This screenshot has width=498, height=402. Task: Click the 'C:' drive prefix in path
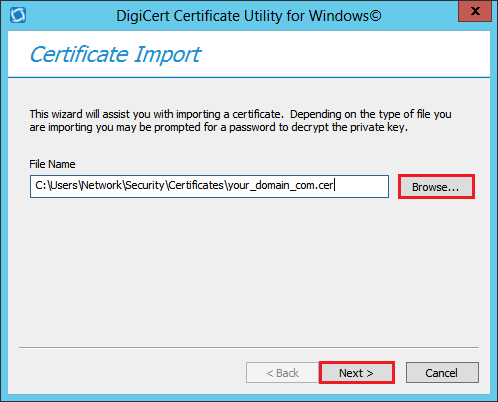(x=40, y=185)
